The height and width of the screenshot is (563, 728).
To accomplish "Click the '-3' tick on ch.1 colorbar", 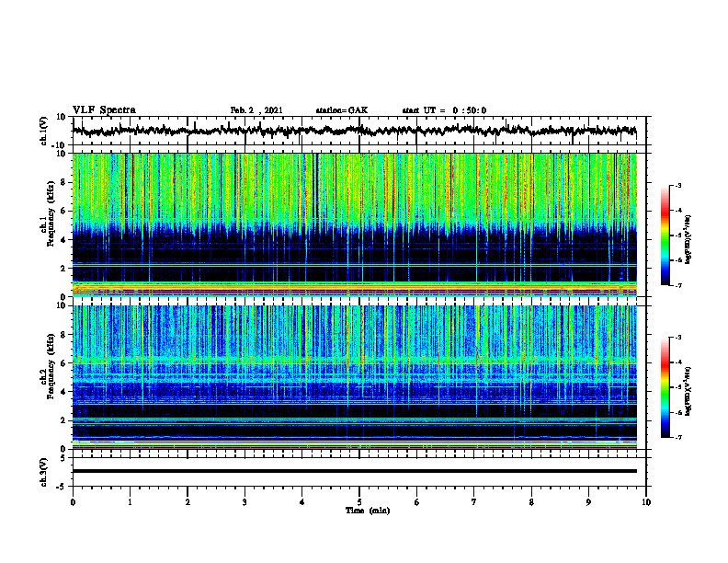I will pos(678,186).
